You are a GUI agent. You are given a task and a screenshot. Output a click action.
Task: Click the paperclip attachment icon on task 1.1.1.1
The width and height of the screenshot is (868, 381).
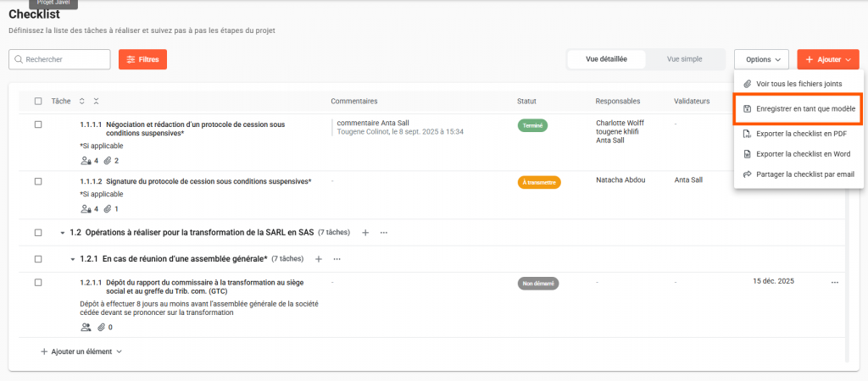click(107, 161)
